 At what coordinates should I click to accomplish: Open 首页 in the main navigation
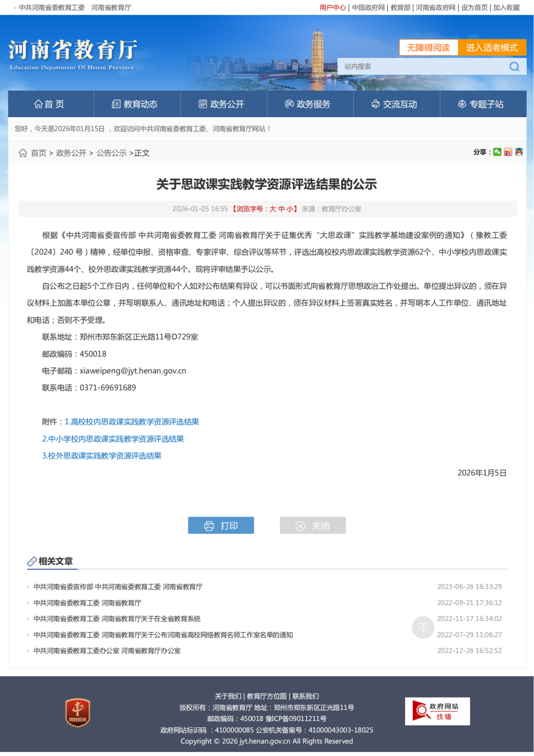(50, 104)
